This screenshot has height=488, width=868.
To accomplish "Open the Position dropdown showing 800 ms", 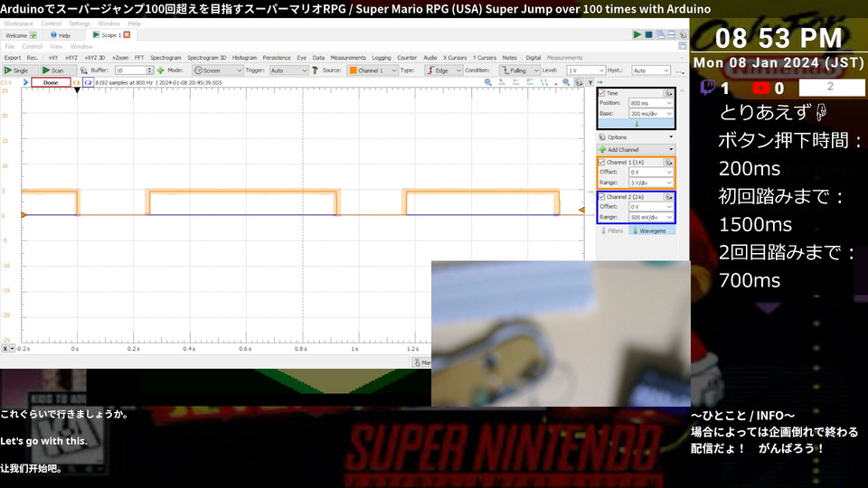I will 650,103.
